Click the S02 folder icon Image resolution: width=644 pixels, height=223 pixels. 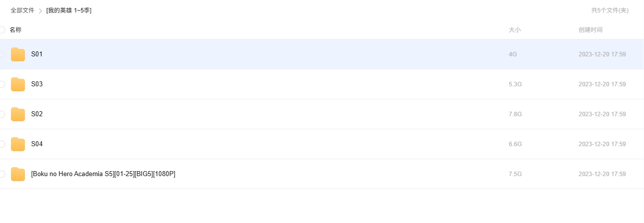pyautogui.click(x=18, y=114)
